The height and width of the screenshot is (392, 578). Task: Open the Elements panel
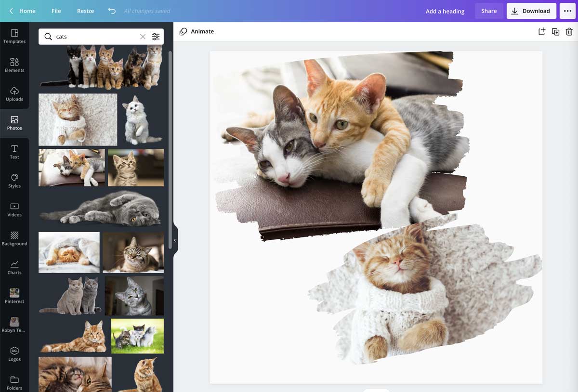(14, 65)
